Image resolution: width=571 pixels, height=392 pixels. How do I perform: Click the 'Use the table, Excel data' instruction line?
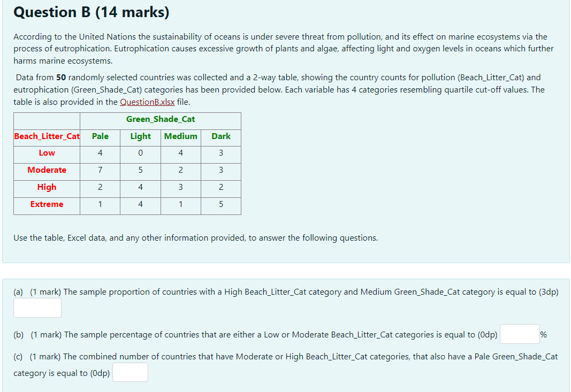pyautogui.click(x=195, y=238)
